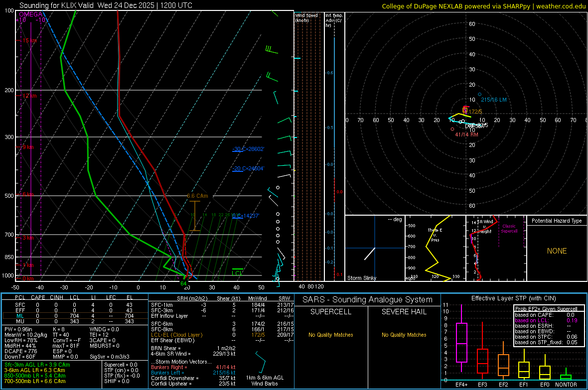Click the SigSvr = 0 m3/s3 value
The width and height of the screenshot is (588, 390).
point(110,357)
